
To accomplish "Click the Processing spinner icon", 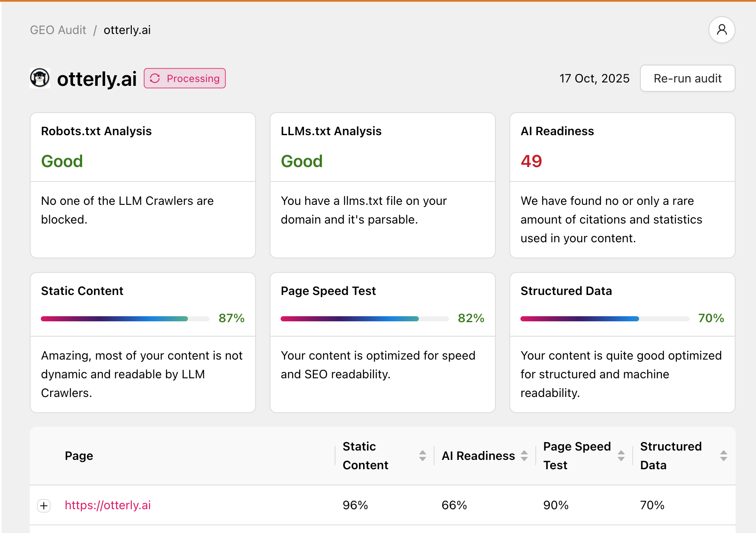I will pyautogui.click(x=155, y=78).
